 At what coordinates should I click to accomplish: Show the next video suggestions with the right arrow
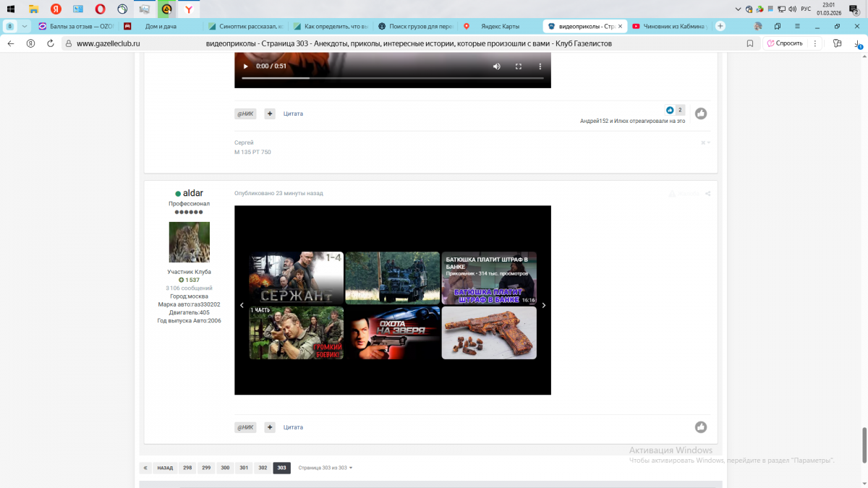(x=544, y=306)
